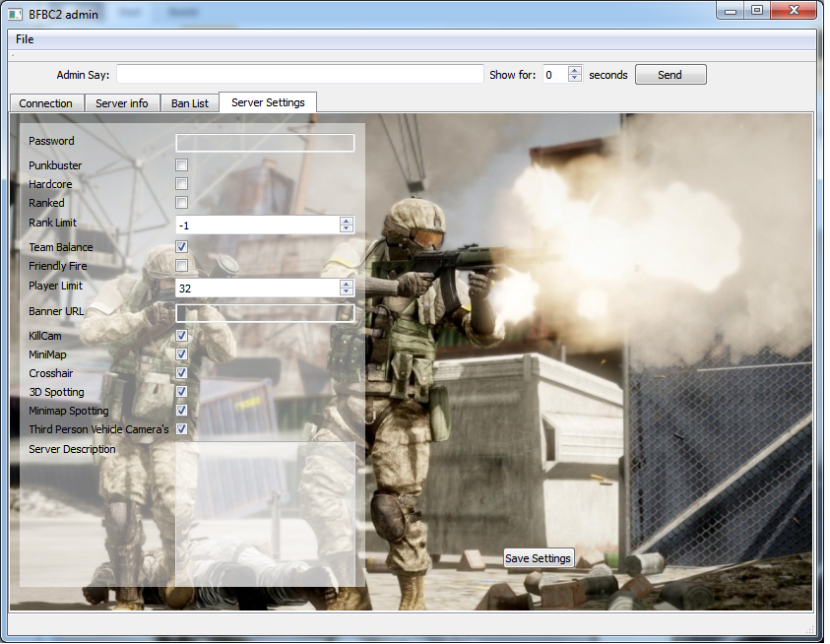Increase the Show for seconds value
The width and height of the screenshot is (830, 644).
[x=575, y=70]
